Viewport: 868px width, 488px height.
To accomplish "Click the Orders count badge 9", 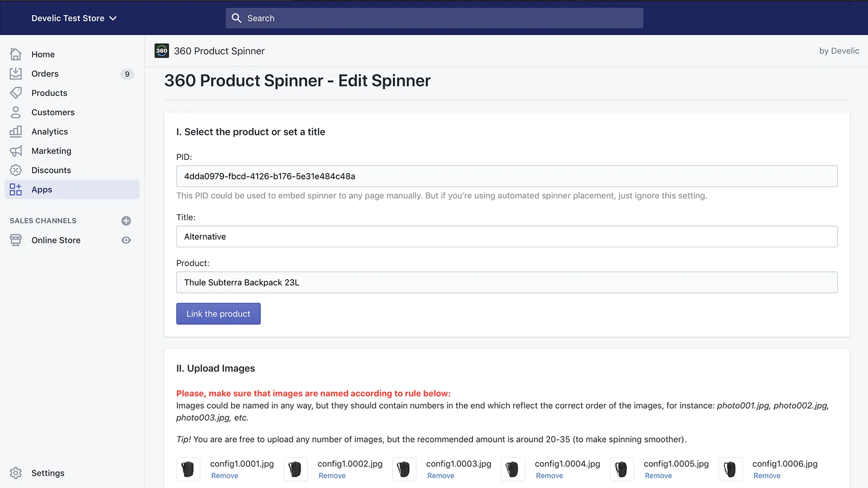I will pos(127,74).
